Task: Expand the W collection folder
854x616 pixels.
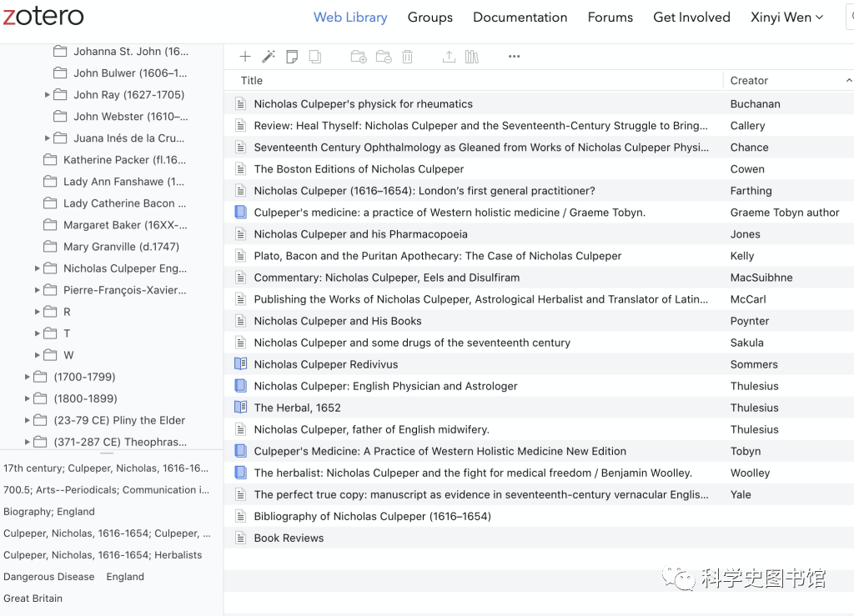Action: pyautogui.click(x=37, y=355)
